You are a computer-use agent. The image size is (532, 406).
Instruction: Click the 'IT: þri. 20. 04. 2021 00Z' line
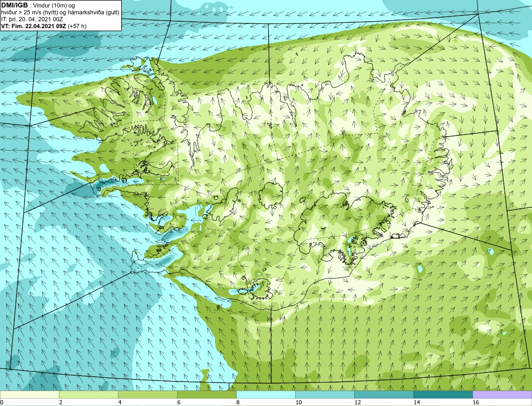click(32, 19)
